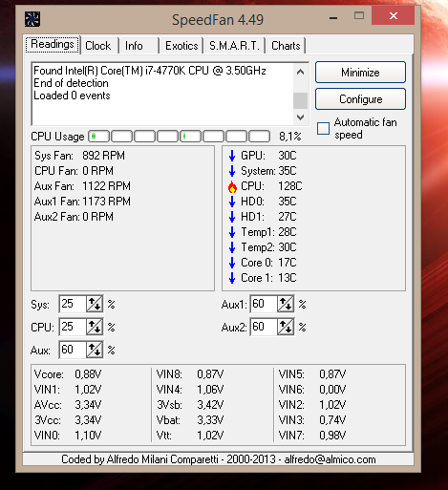Click the blue arrow next to HD1
Screen dimensions: 448x490
(232, 217)
